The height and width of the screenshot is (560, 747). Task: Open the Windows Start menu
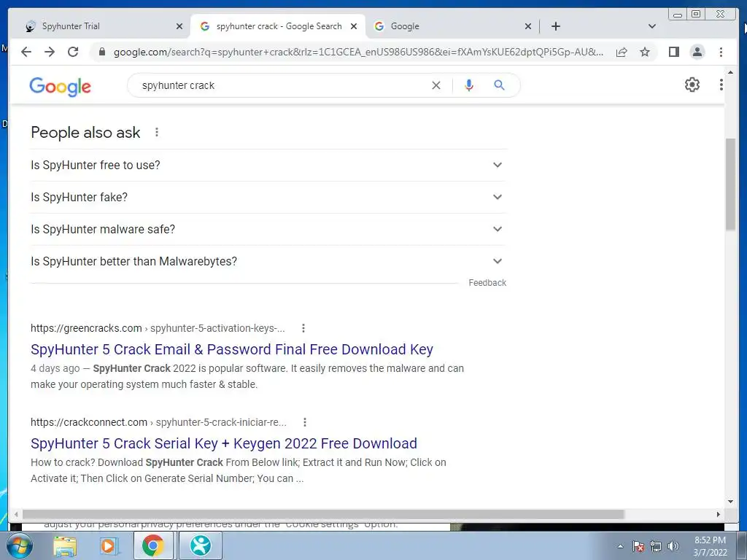[19, 545]
